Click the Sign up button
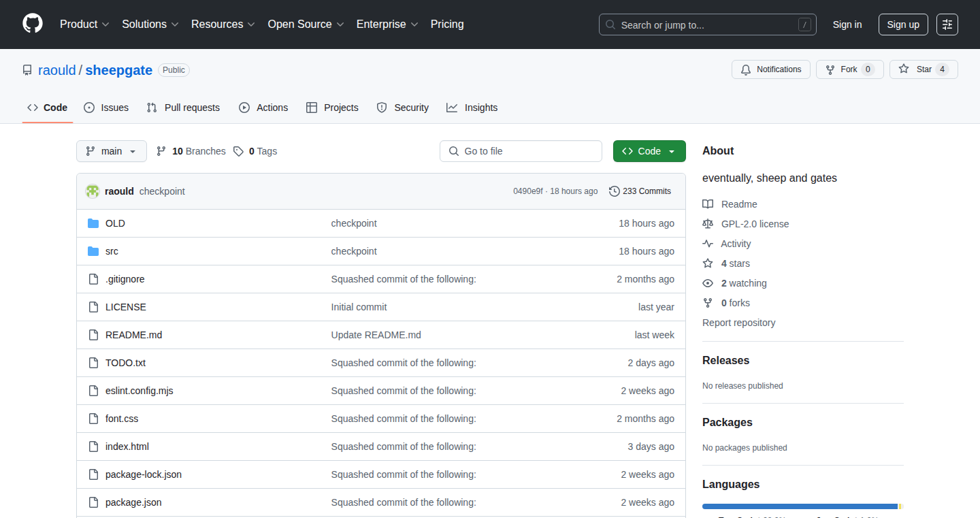Viewport: 980px width, 518px height. click(903, 25)
